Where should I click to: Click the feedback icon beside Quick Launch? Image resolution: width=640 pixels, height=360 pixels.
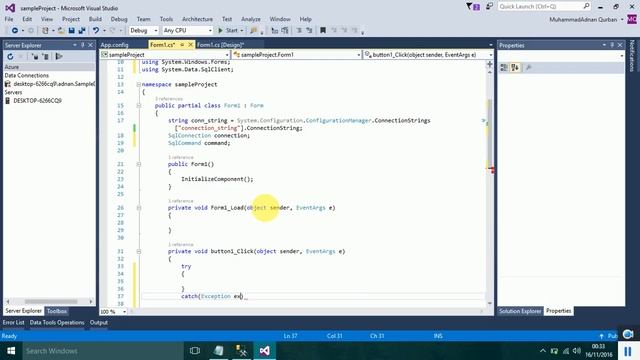(489, 7)
